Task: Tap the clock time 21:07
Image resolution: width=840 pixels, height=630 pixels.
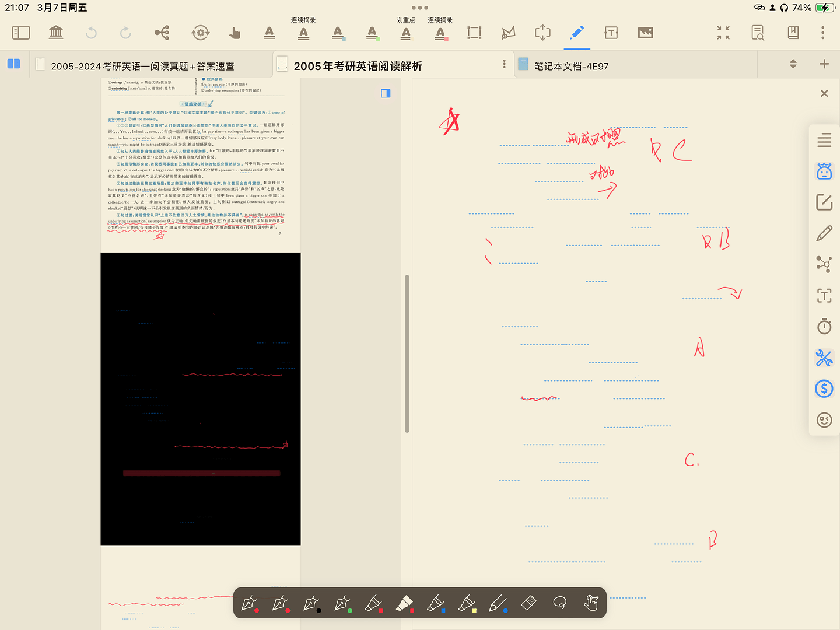Action: (x=17, y=8)
